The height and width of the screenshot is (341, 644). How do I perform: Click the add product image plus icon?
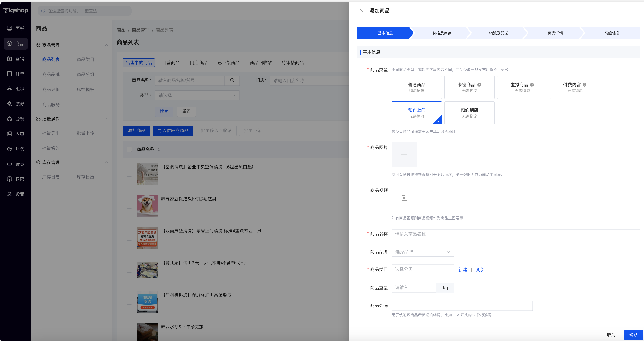click(x=404, y=155)
